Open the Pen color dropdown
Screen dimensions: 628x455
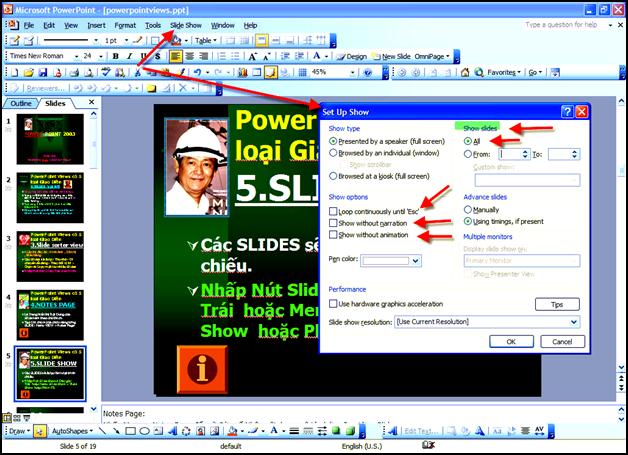click(416, 261)
